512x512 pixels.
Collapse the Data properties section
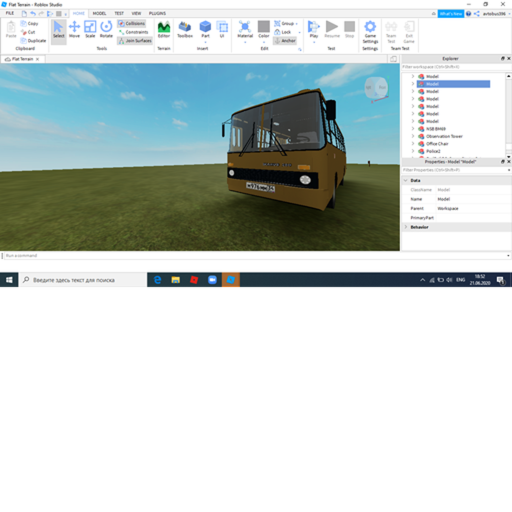tap(406, 180)
